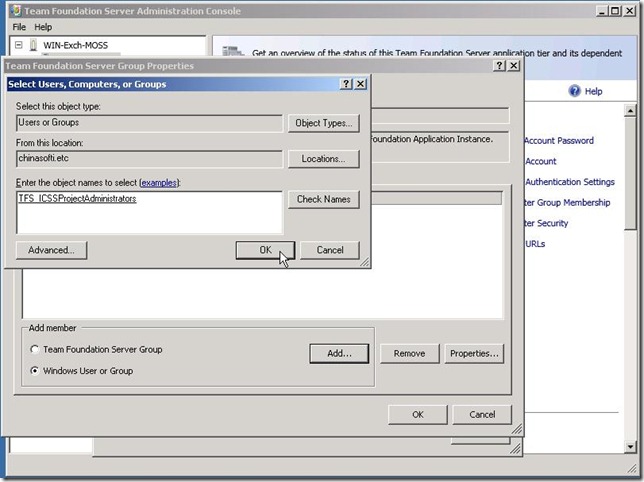Open the Help menu in Administration Console

pyautogui.click(x=43, y=27)
